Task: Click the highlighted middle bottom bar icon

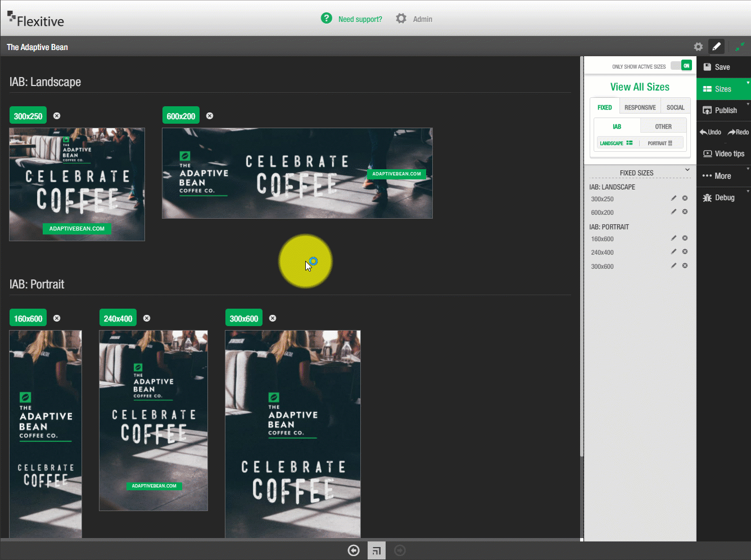Action: 377,550
